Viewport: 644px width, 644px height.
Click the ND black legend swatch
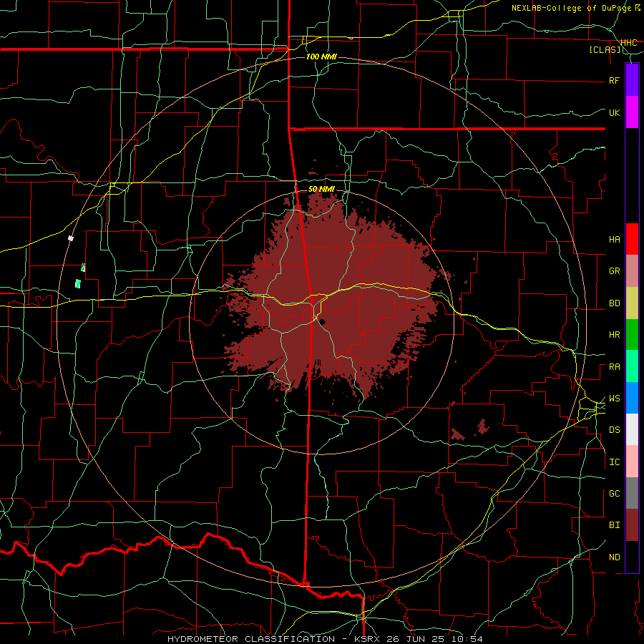click(632, 557)
